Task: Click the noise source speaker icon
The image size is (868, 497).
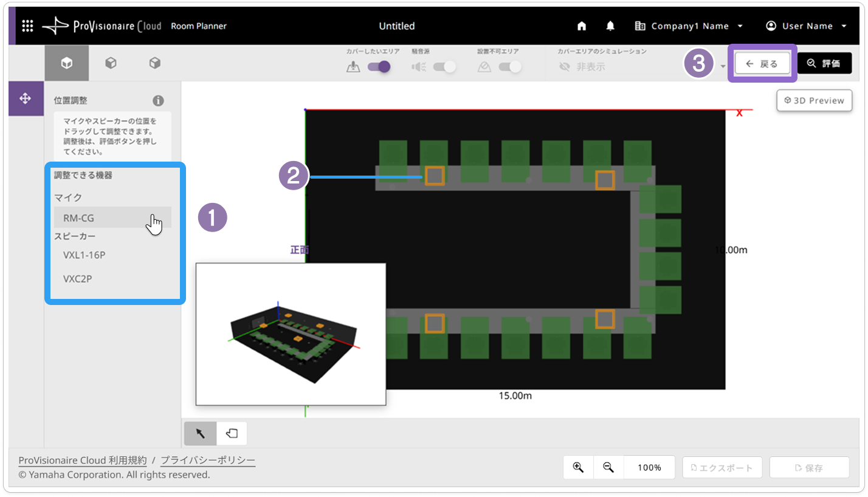Action: (x=419, y=67)
